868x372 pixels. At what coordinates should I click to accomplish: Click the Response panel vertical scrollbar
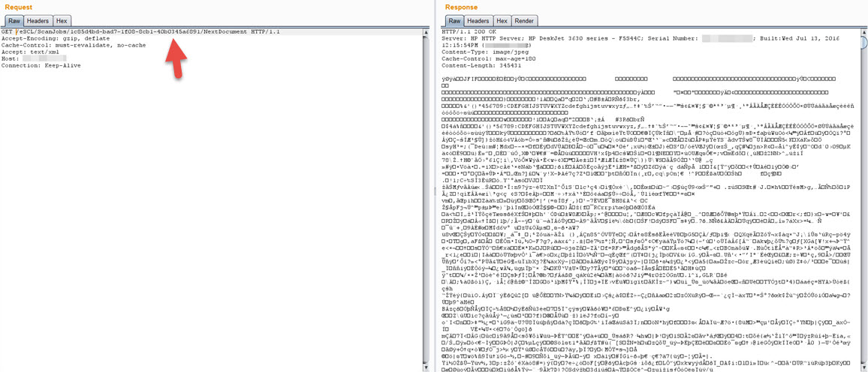tap(863, 199)
